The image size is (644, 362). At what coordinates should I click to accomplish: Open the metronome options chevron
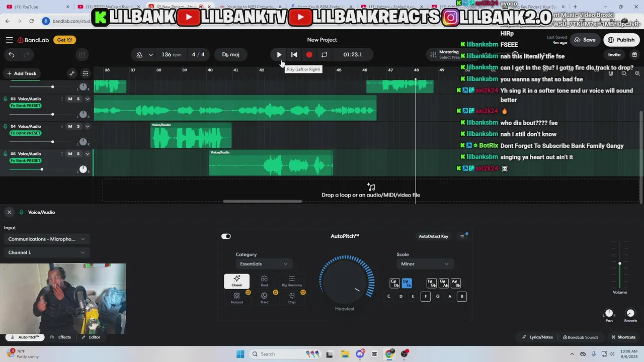[x=150, y=54]
